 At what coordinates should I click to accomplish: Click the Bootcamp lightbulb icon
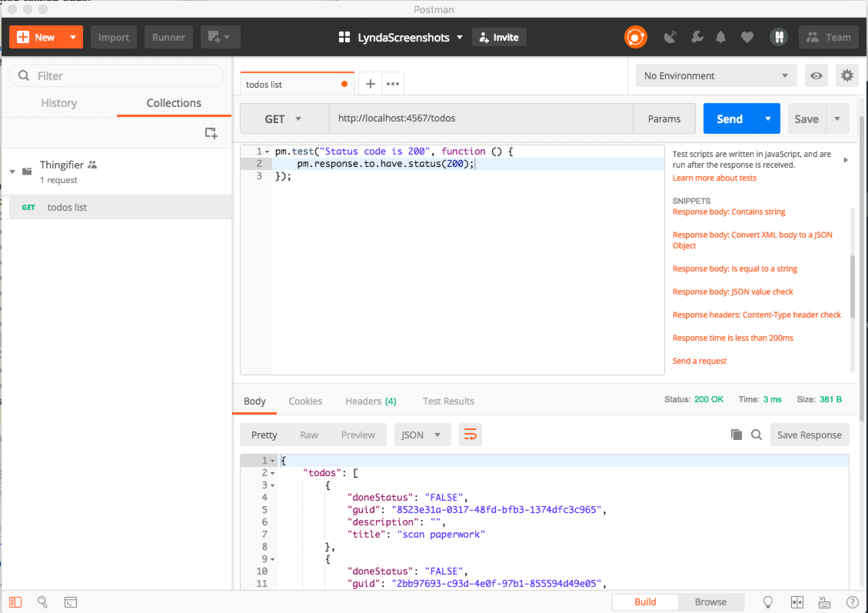[767, 602]
